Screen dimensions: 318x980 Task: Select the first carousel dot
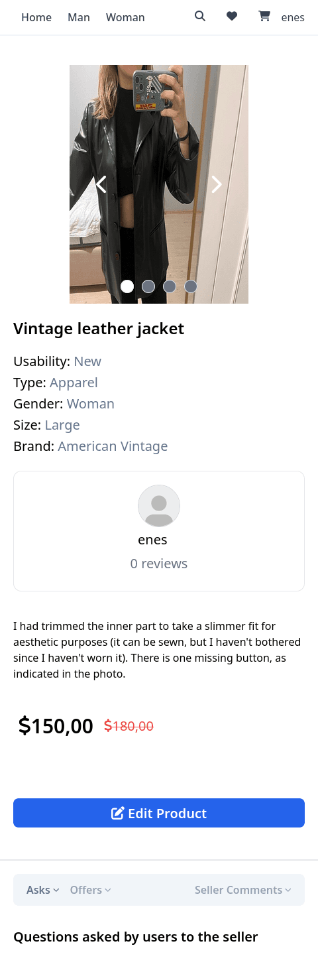[x=127, y=286]
